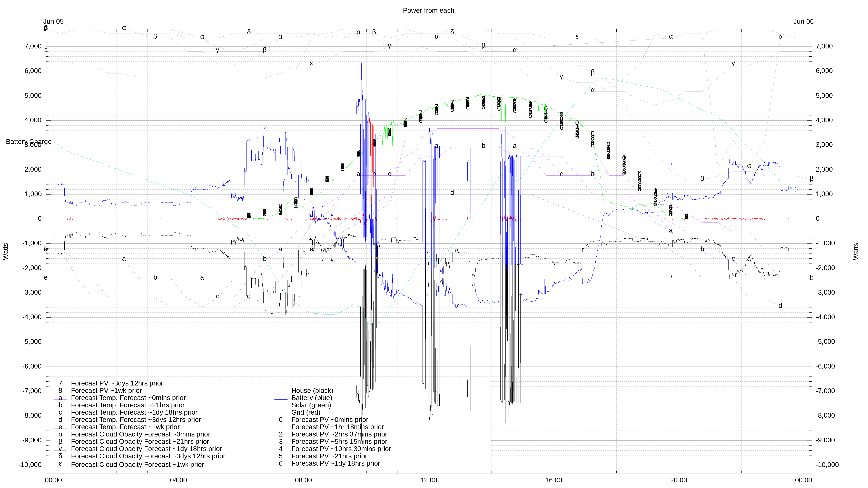Pick legend 'Forecast Cloud Opacity Forecast ~1dy 18hrs prior'
868x488 pixels.
click(146, 449)
